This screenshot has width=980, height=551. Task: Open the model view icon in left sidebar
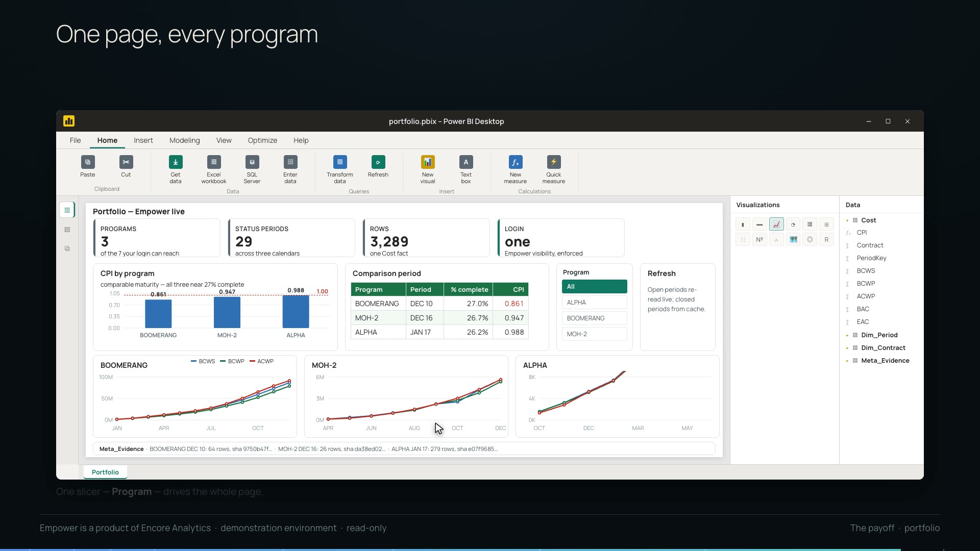pos(67,249)
